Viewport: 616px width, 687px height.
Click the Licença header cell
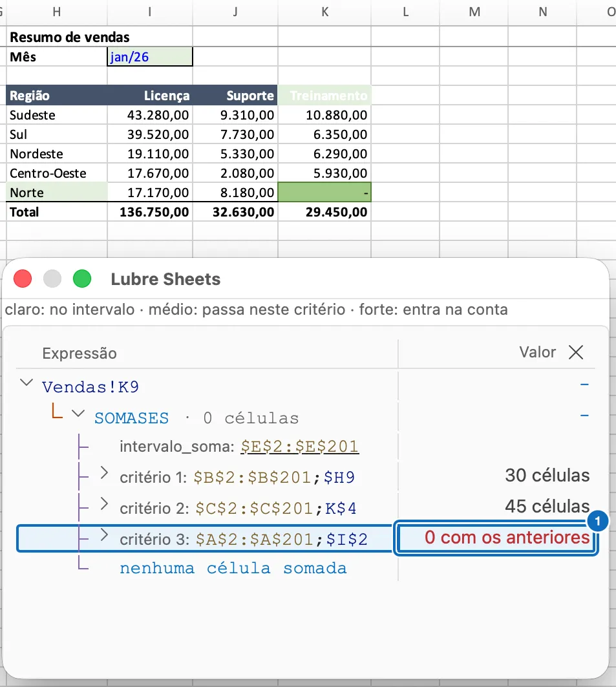(150, 96)
